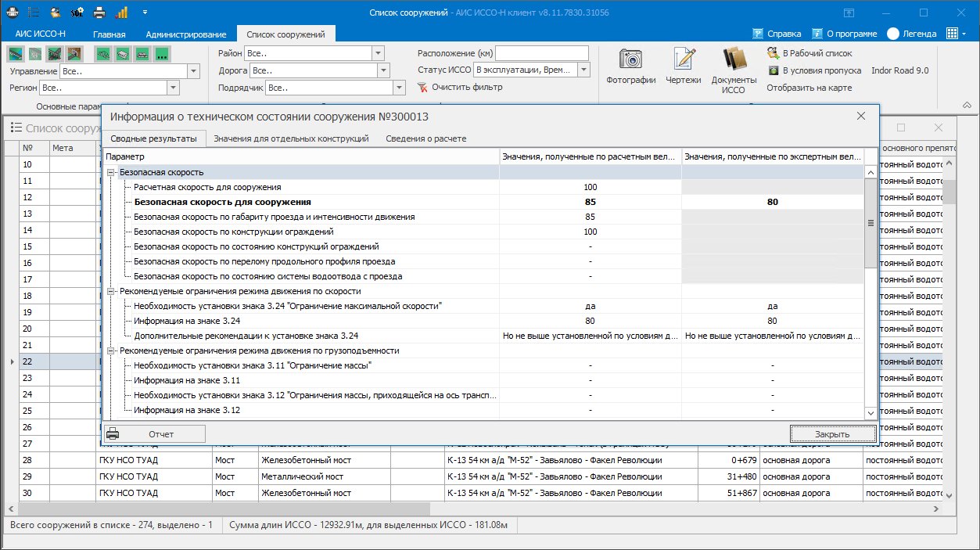Click the Indor Road 9.0 button
The height and width of the screenshot is (550, 980).
coord(900,70)
